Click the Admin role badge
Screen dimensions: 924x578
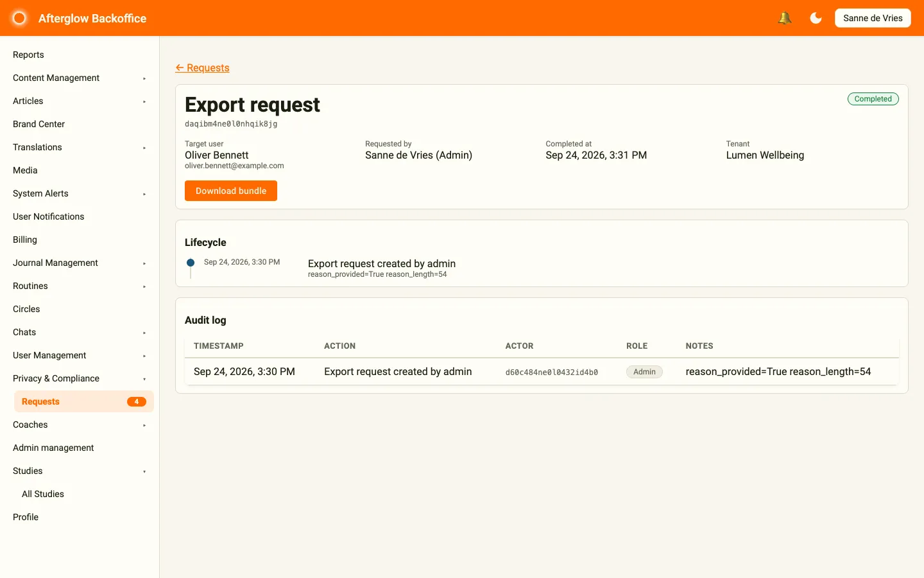click(x=644, y=372)
